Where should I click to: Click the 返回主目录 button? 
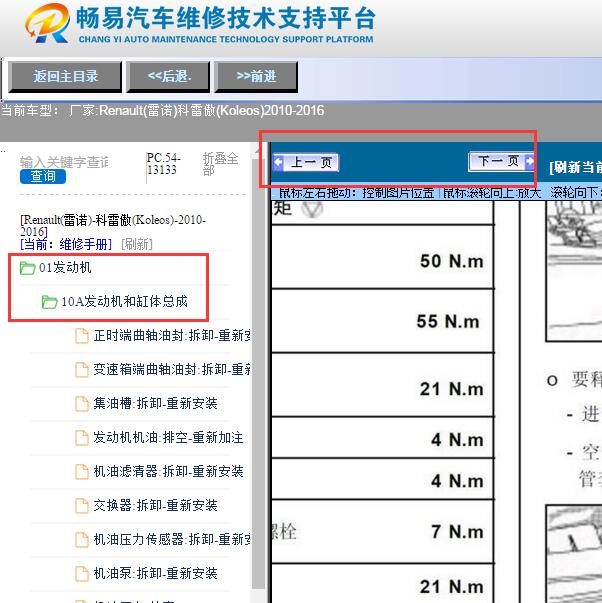65,76
